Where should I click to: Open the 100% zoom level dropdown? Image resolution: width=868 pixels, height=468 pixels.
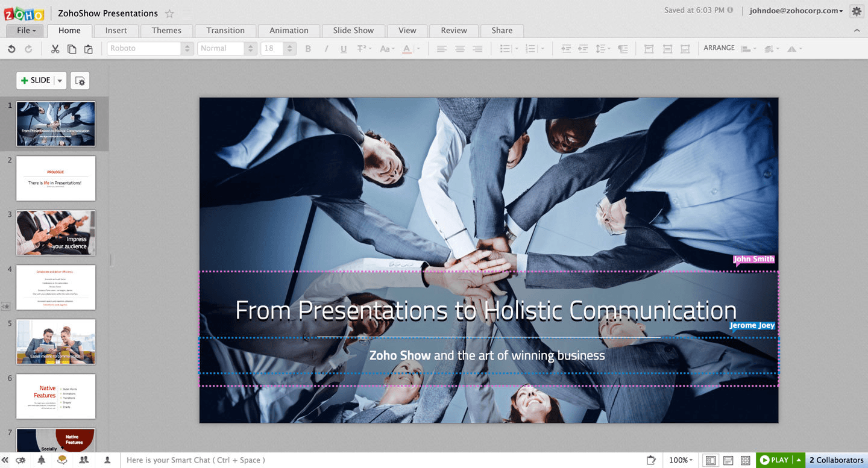681,460
